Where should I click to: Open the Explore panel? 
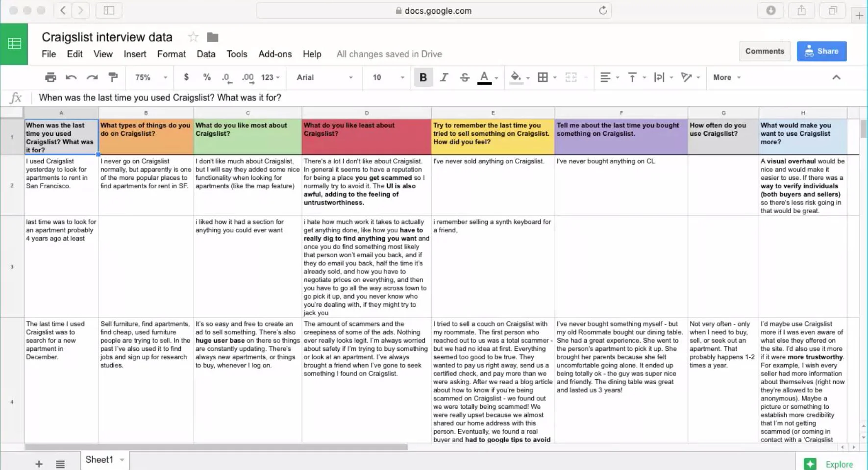click(x=839, y=464)
